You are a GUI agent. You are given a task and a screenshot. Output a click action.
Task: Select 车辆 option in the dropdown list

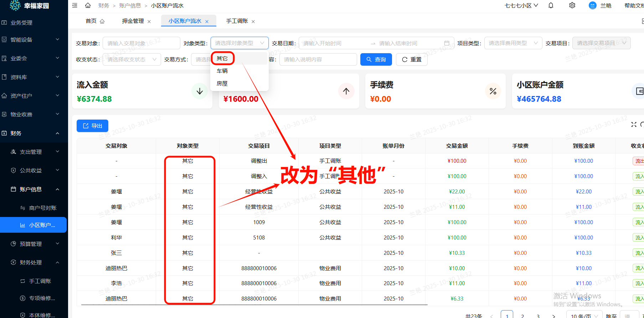(222, 71)
